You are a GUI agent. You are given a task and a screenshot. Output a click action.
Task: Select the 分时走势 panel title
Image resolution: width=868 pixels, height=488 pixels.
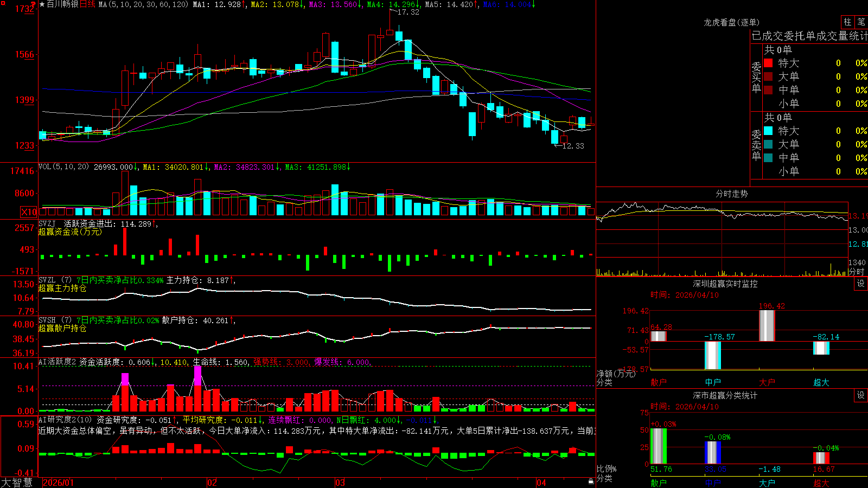[x=732, y=194]
